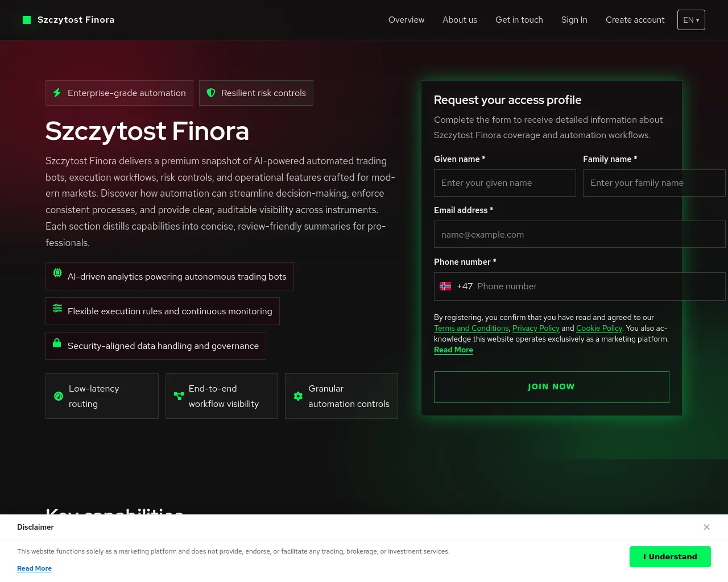The width and height of the screenshot is (728, 582).
Task: Focus the Family name input field
Action: point(654,183)
